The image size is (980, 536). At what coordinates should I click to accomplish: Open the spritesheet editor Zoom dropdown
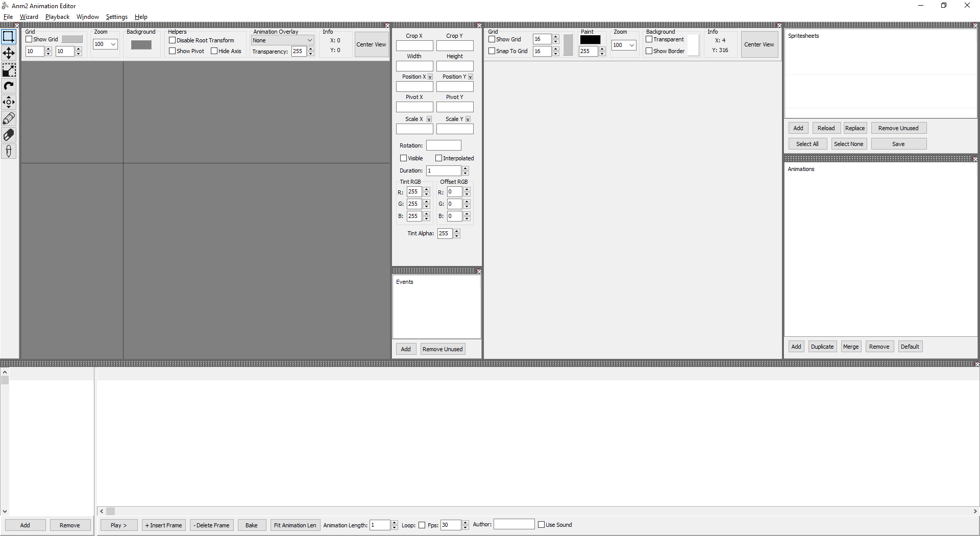coord(632,45)
